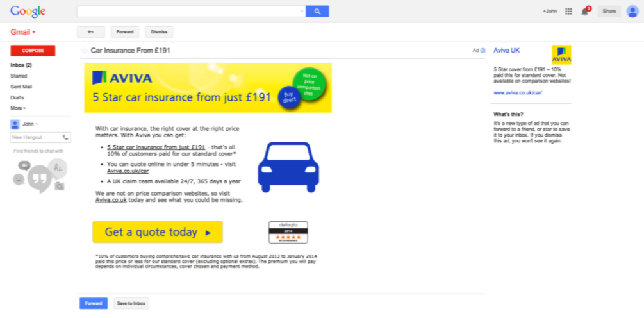The height and width of the screenshot is (318, 644).
Task: Open the Google apps grid
Action: (568, 11)
